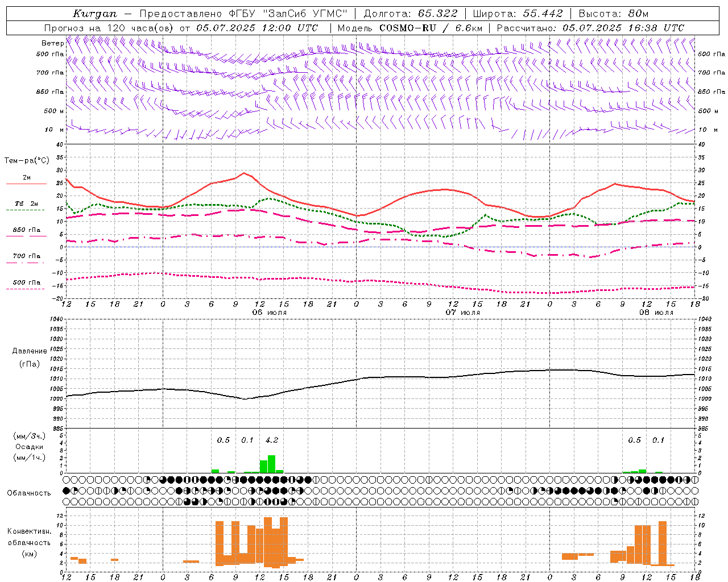
Task: Click the "10 м" wind level label on left
Action: coord(54,130)
